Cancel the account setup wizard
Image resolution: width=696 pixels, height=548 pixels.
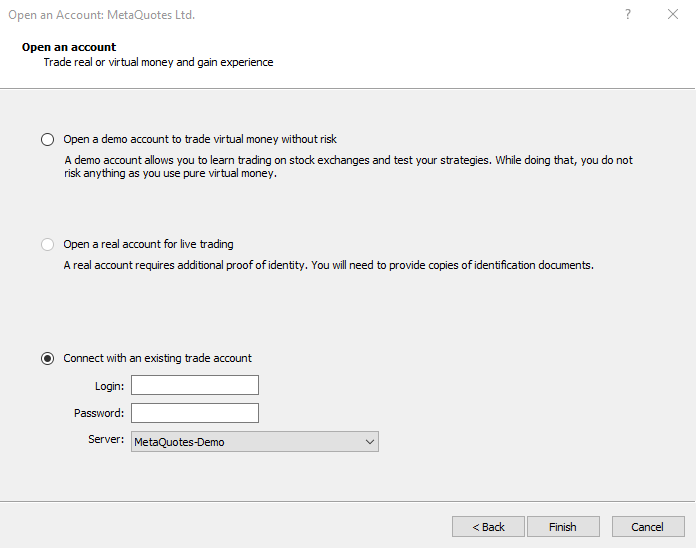click(647, 527)
